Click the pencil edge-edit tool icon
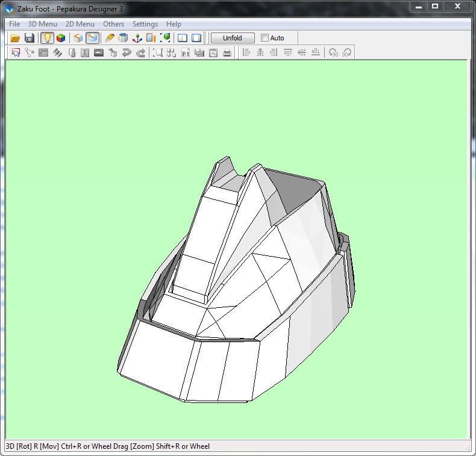The width and height of the screenshot is (476, 456). (110, 38)
